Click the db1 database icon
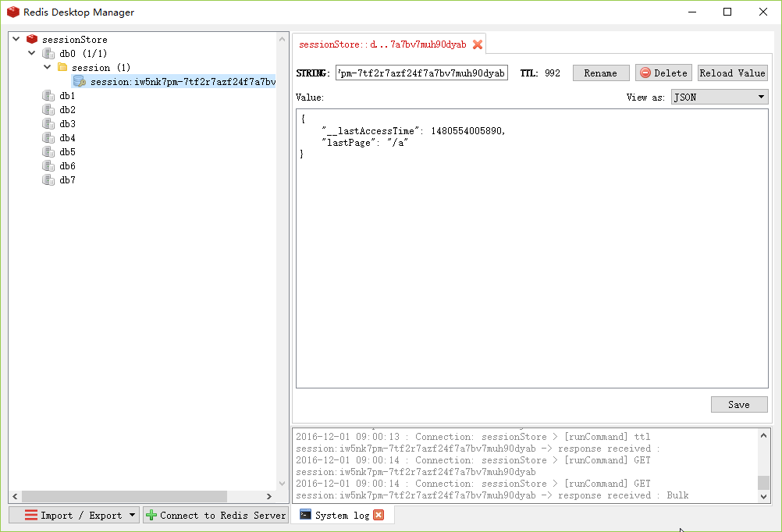 (x=48, y=95)
